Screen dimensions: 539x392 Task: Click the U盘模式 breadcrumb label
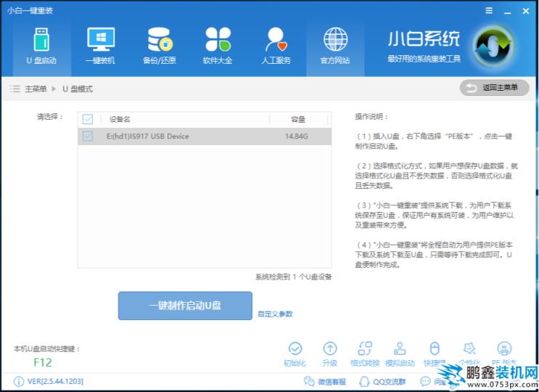point(78,89)
